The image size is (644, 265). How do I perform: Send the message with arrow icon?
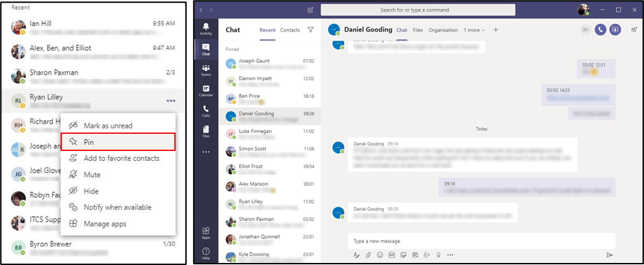[x=610, y=255]
